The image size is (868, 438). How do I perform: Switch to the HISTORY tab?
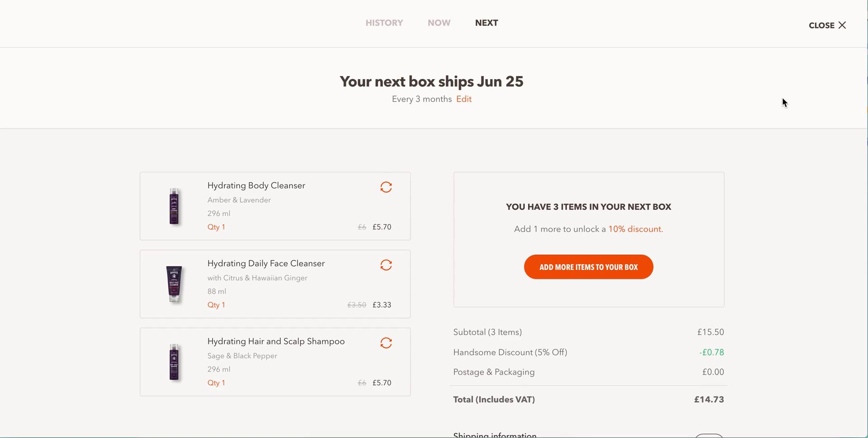click(384, 23)
